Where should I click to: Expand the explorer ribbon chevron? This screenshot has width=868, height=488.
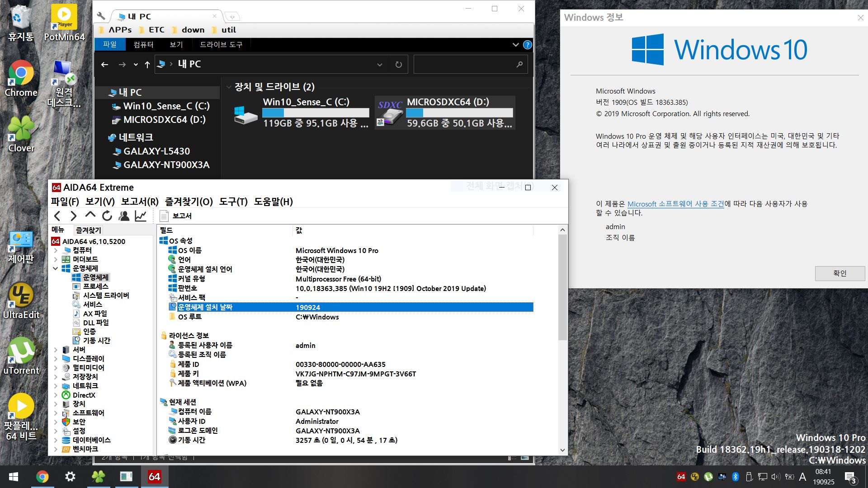point(515,45)
